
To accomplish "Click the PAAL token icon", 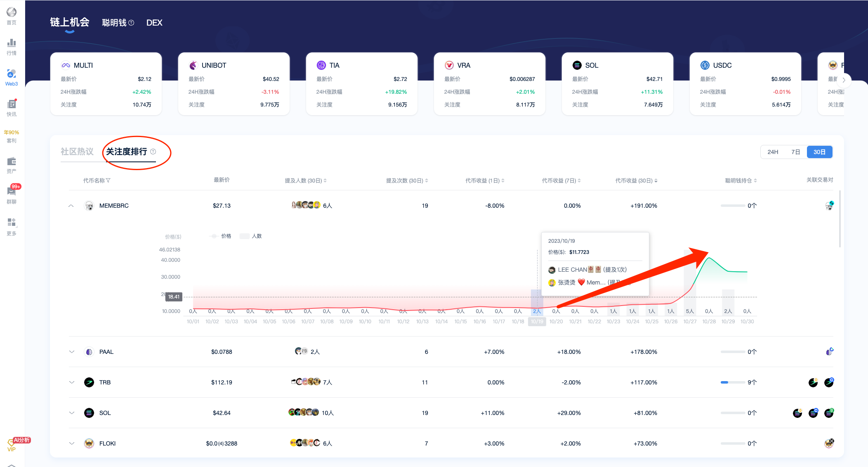I will point(89,352).
